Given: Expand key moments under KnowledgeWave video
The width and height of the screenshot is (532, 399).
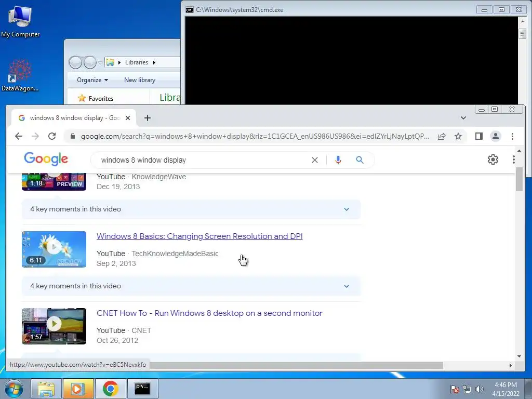Looking at the screenshot, I should (x=191, y=209).
